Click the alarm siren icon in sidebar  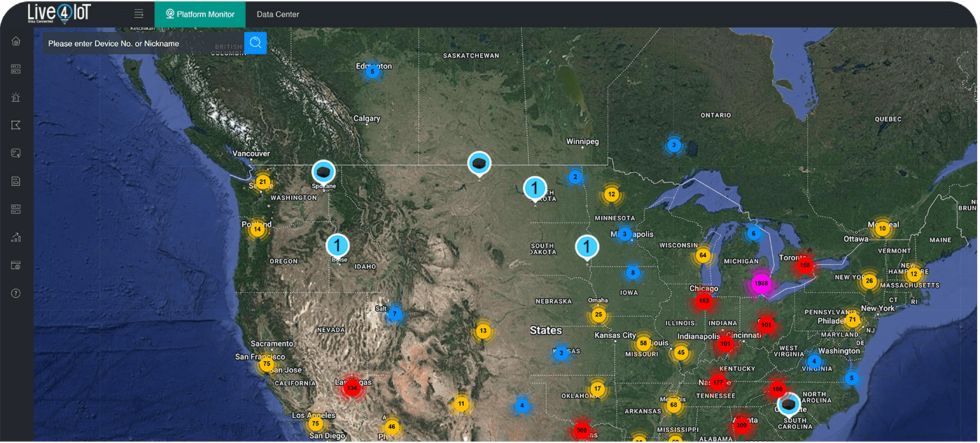click(15, 97)
